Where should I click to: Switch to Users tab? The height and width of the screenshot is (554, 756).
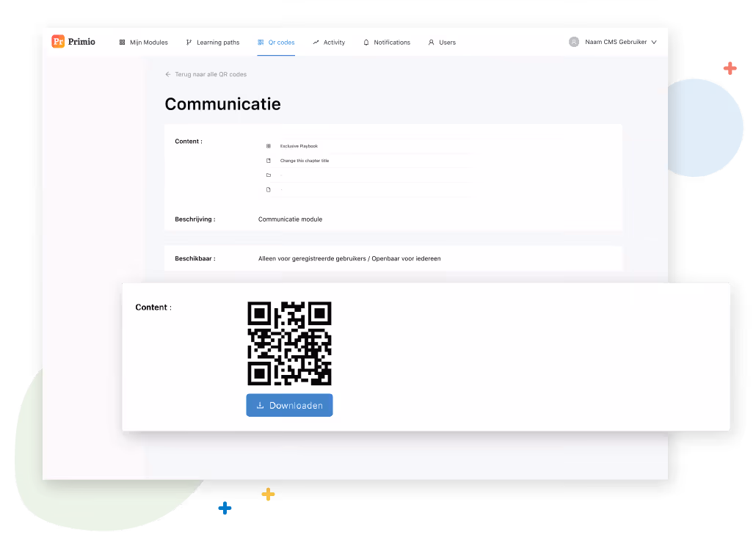(442, 43)
